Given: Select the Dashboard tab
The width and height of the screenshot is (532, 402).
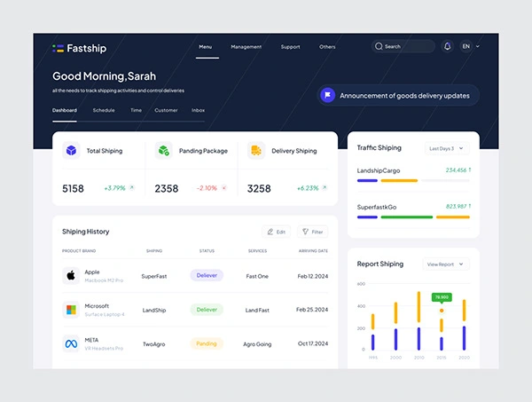Looking at the screenshot, I should [x=65, y=110].
